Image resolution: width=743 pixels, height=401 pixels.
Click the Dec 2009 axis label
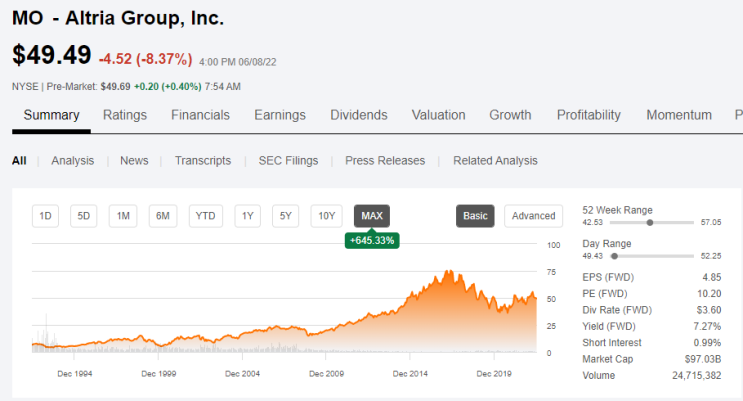pyautogui.click(x=326, y=374)
